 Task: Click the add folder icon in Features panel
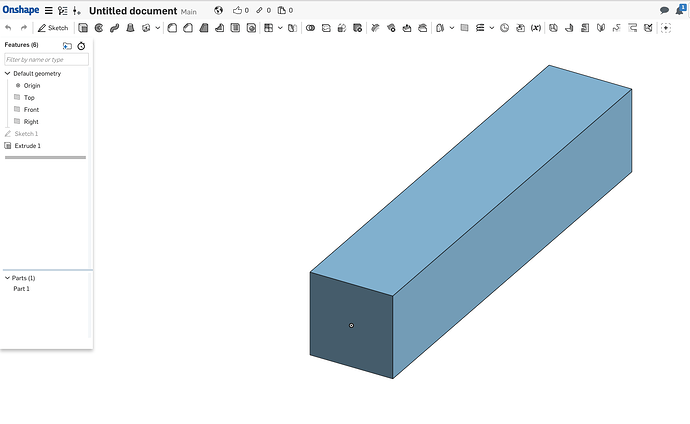[67, 46]
